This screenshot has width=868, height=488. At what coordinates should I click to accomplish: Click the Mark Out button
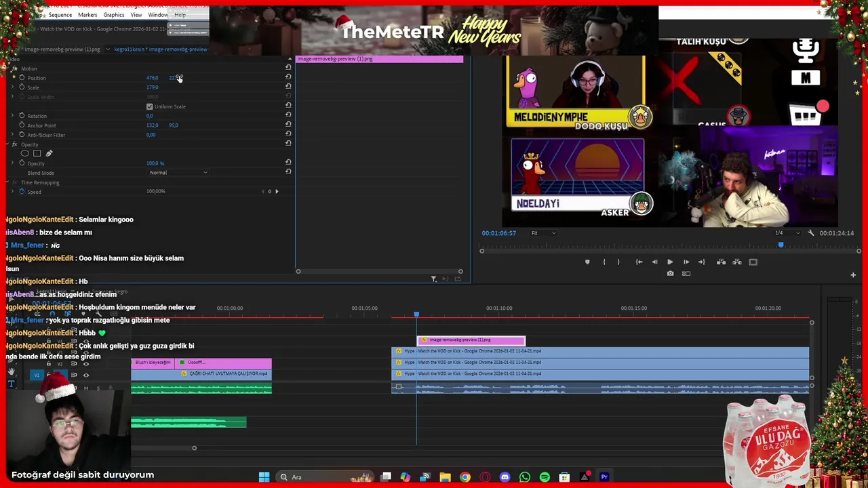point(618,262)
